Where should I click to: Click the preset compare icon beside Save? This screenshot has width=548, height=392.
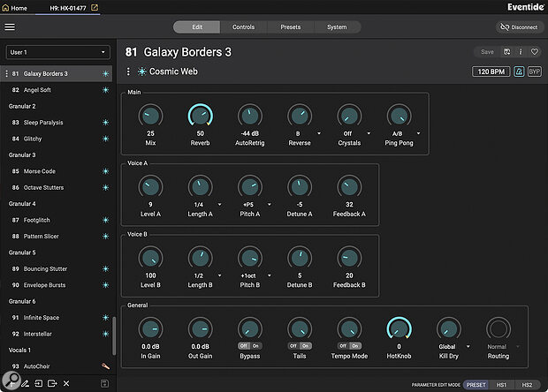[506, 52]
